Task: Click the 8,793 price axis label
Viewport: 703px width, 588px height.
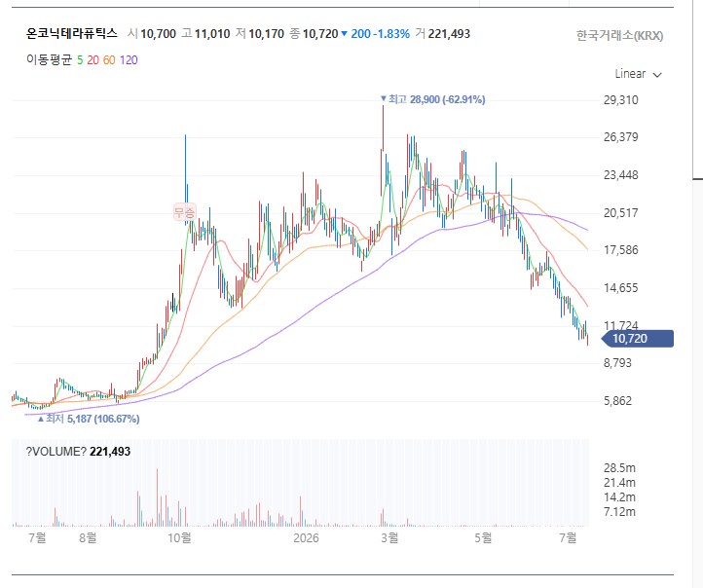Action: click(617, 362)
